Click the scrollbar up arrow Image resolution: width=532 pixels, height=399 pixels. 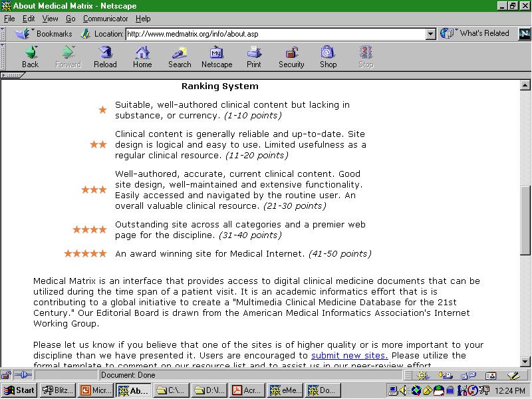click(x=525, y=85)
